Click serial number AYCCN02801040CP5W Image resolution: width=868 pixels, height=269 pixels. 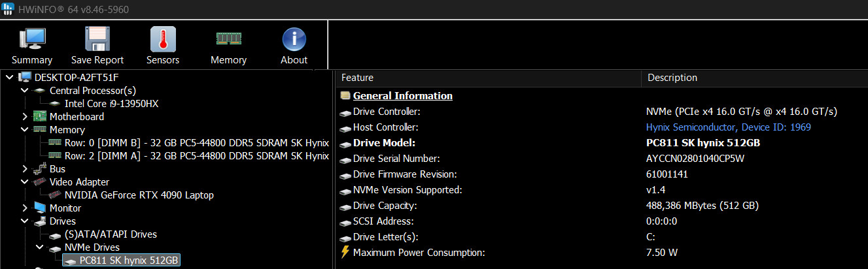click(x=695, y=159)
